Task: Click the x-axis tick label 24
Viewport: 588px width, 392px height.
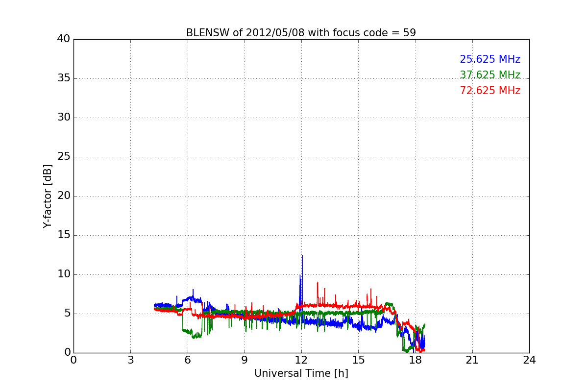Action: point(529,360)
